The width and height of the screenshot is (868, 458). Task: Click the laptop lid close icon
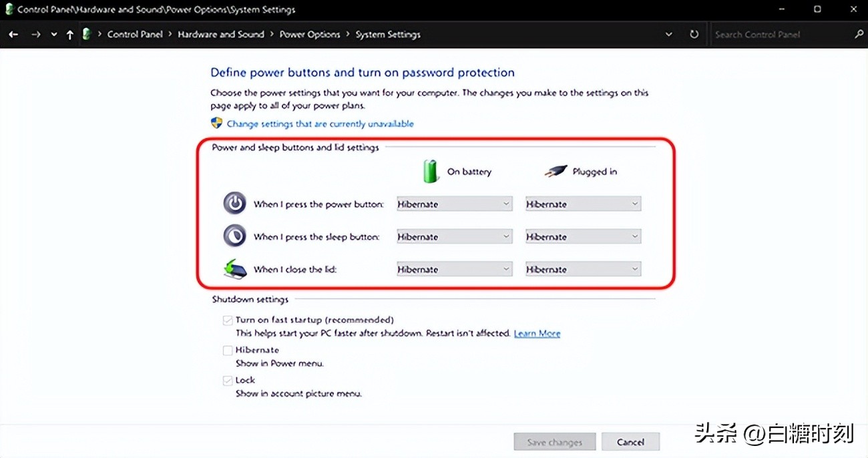pyautogui.click(x=234, y=269)
